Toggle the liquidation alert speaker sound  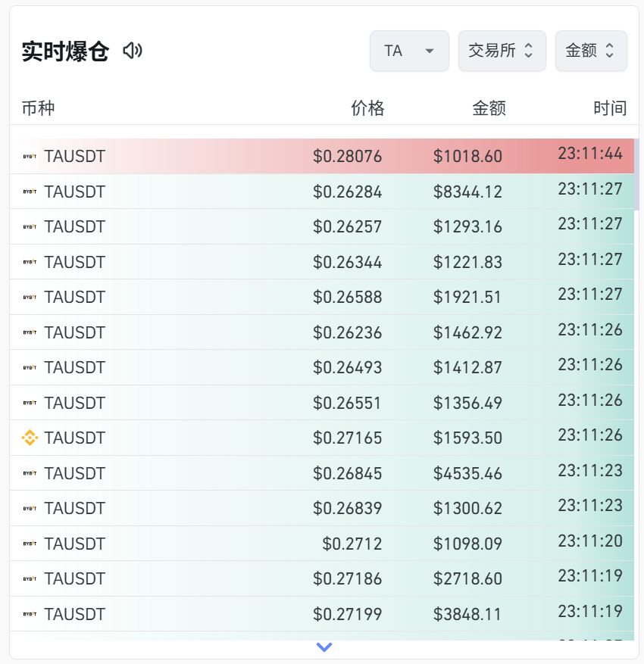point(133,51)
